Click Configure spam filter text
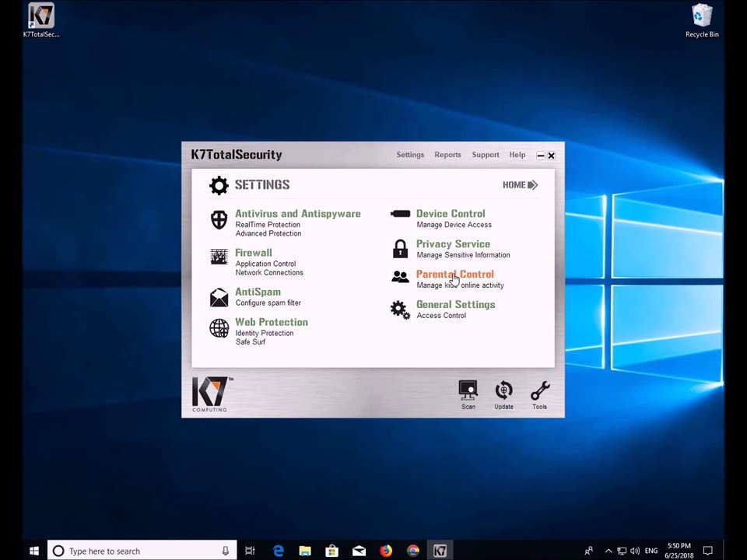 pos(268,303)
